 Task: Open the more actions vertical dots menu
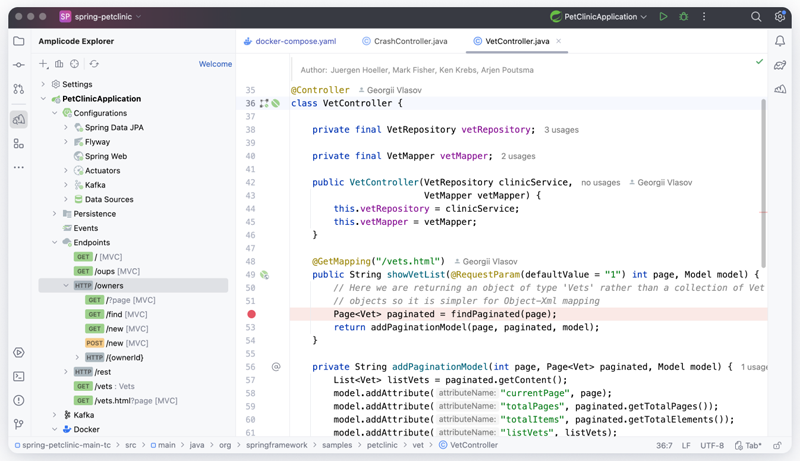point(704,16)
